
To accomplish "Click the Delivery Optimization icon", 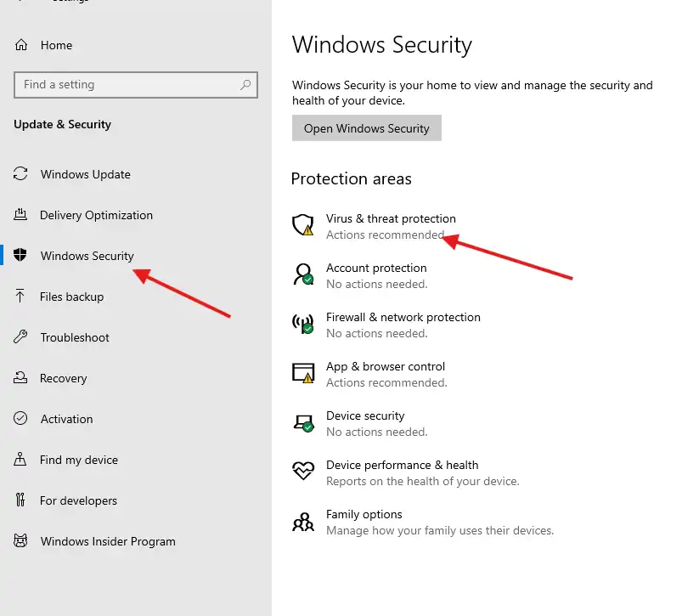I will (x=20, y=215).
